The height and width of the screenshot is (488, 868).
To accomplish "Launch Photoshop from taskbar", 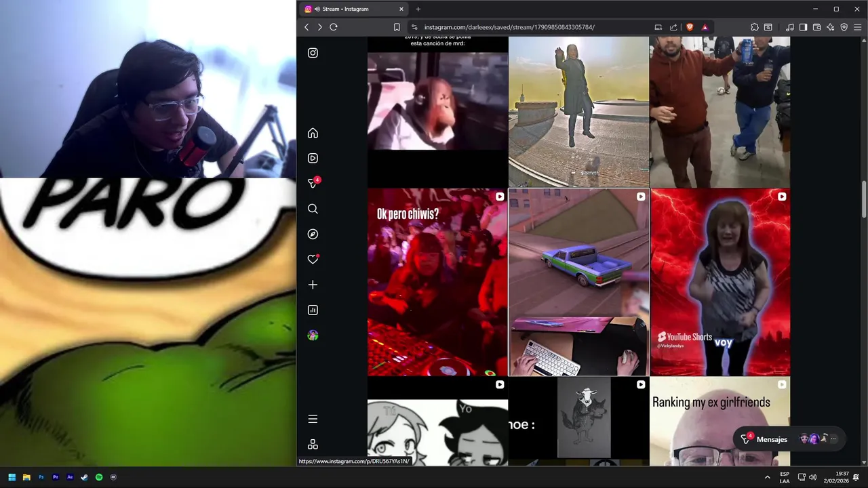I will pyautogui.click(x=41, y=477).
